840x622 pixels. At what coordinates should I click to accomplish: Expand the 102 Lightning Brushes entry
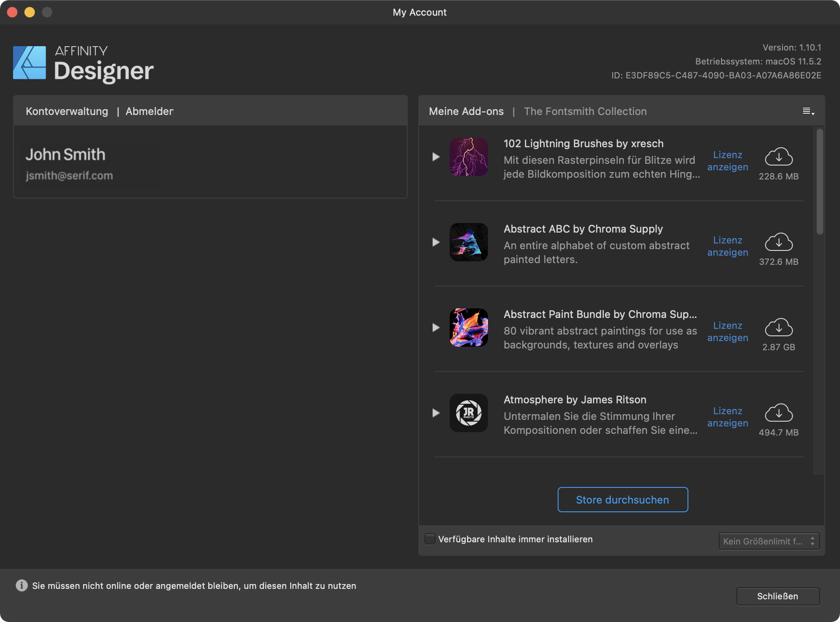click(436, 157)
